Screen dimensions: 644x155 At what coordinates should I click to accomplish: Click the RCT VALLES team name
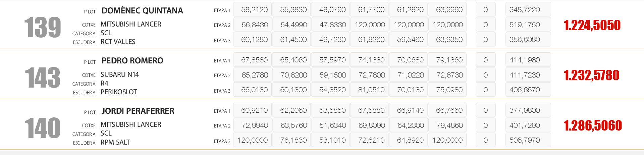pyautogui.click(x=118, y=42)
